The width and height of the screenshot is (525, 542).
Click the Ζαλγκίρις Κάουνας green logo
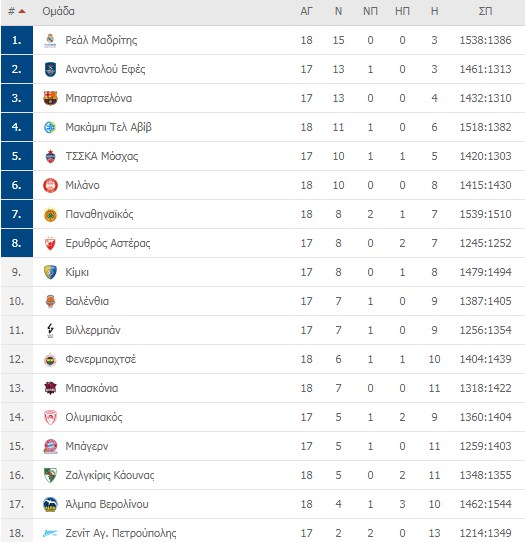(x=50, y=475)
